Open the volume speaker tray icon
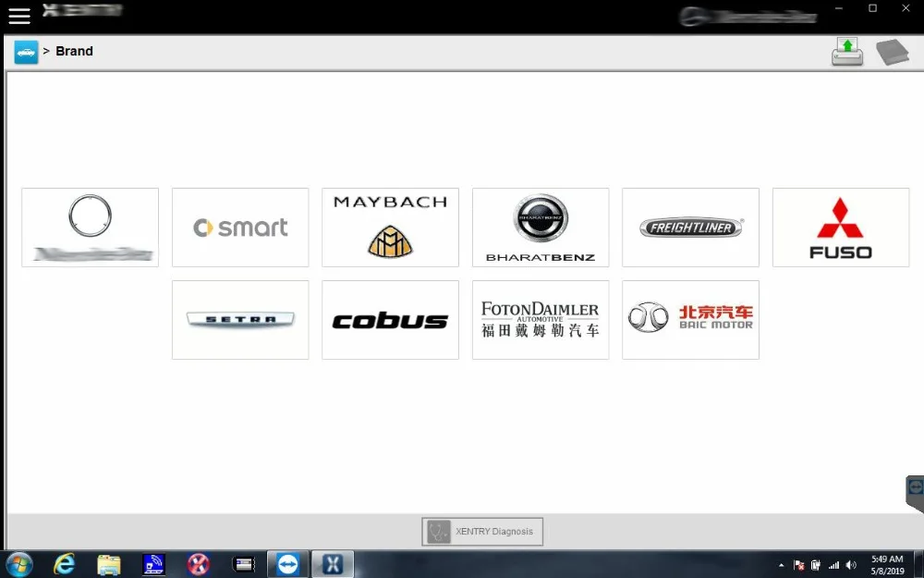Image resolution: width=924 pixels, height=578 pixels. [x=851, y=565]
